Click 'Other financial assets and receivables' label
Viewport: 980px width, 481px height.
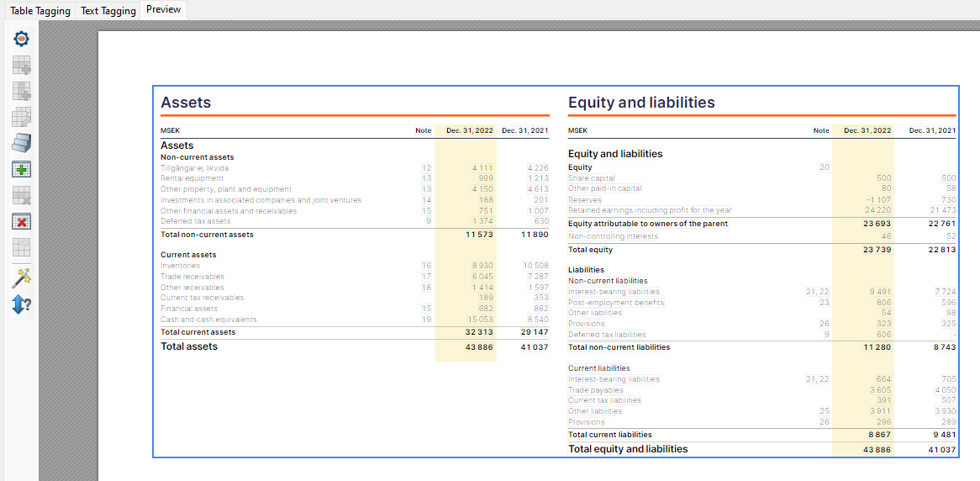[228, 211]
